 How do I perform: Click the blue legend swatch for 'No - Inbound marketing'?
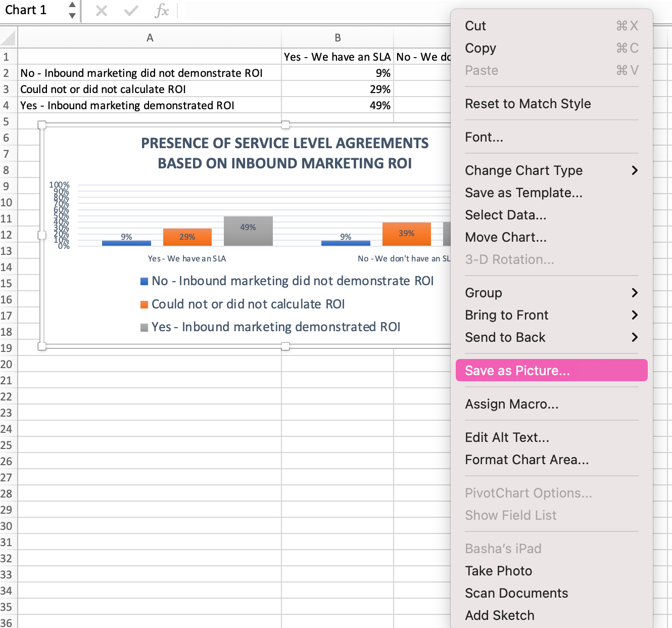144,281
